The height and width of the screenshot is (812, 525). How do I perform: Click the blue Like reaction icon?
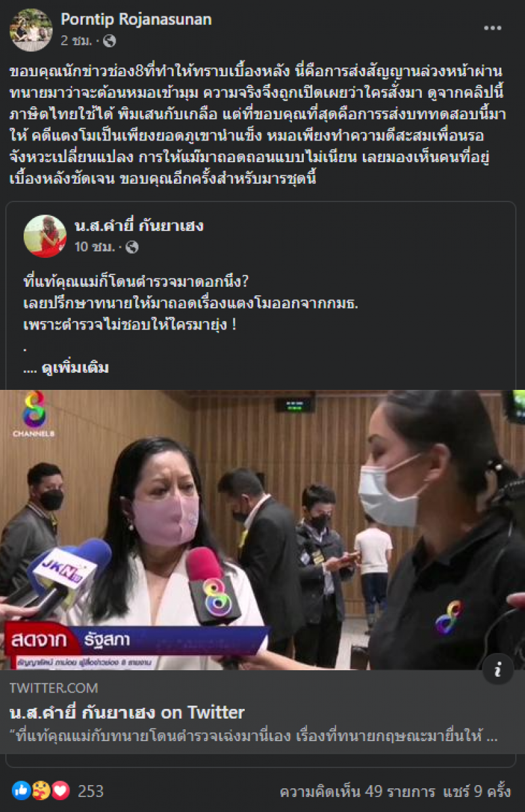point(21,791)
